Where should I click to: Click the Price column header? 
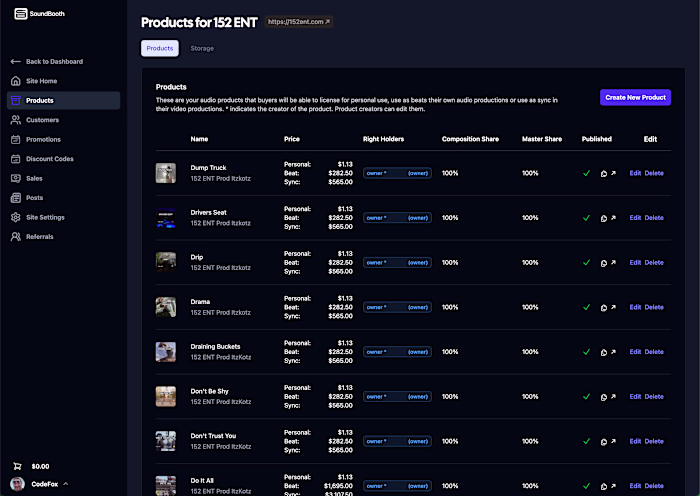[292, 139]
